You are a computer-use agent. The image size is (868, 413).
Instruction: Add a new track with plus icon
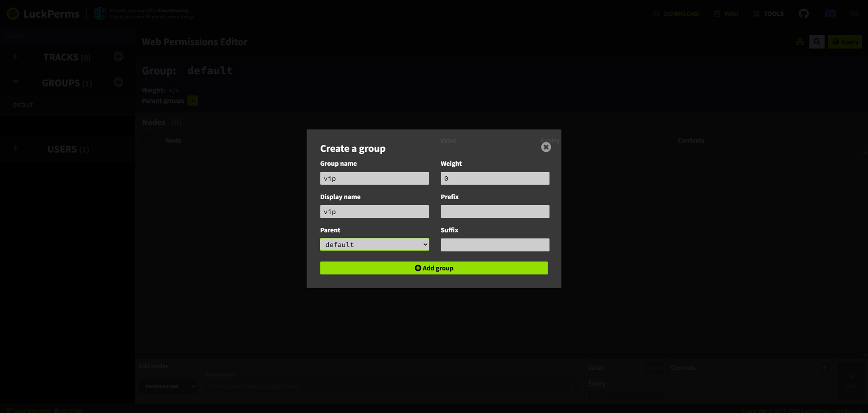click(118, 57)
